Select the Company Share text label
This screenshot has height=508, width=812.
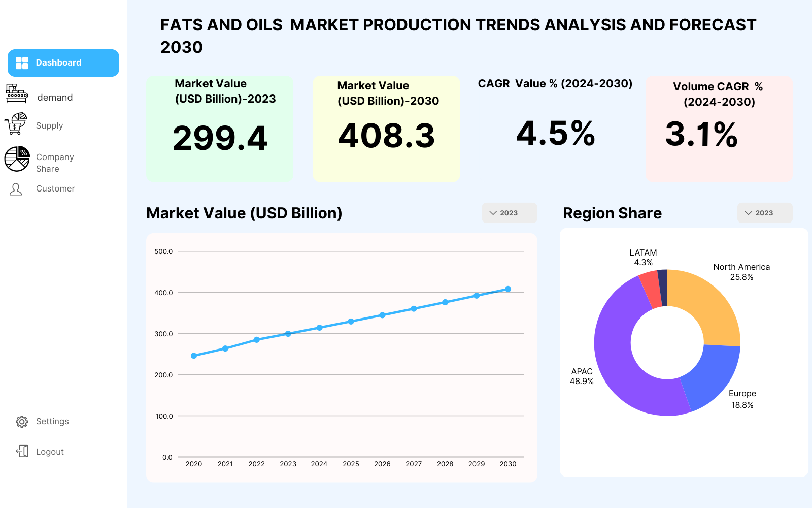(x=54, y=163)
